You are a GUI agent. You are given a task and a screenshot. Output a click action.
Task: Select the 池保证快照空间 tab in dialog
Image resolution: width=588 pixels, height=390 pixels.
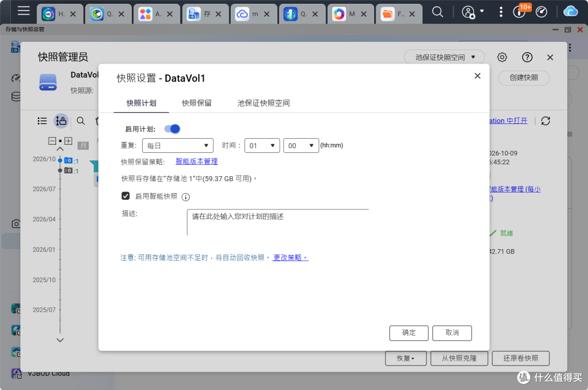click(264, 103)
